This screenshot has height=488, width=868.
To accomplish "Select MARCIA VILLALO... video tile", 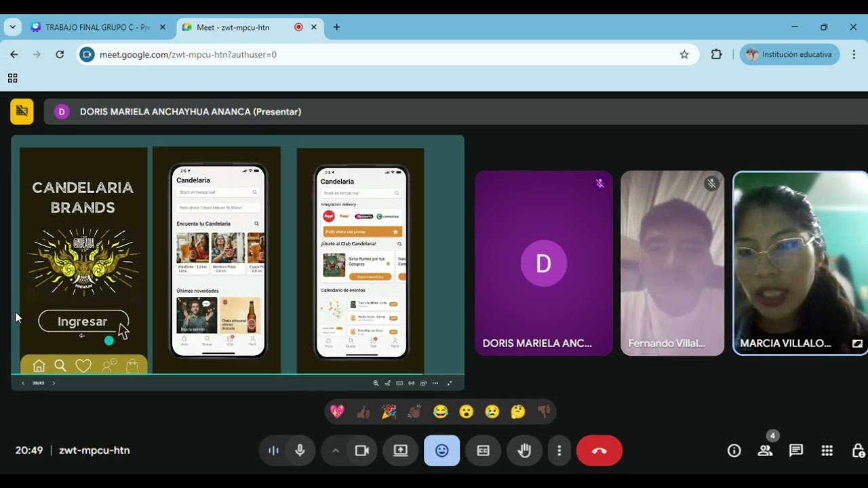I will (800, 263).
